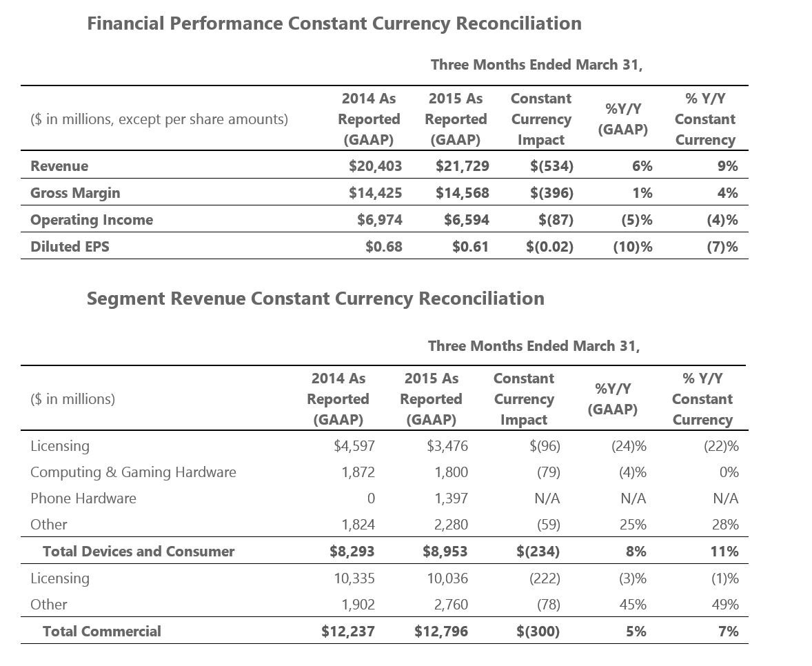Select the Computing & Gaming Hardware row
812x666 pixels.
(x=384, y=472)
